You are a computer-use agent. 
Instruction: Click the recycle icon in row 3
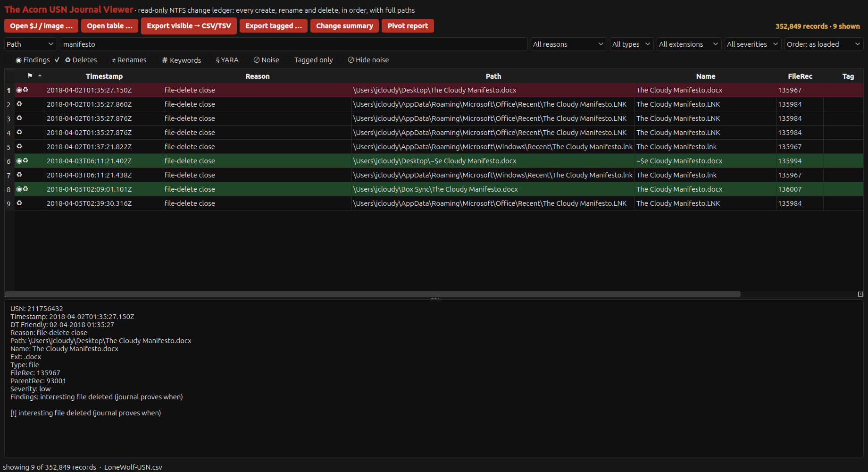coord(19,118)
